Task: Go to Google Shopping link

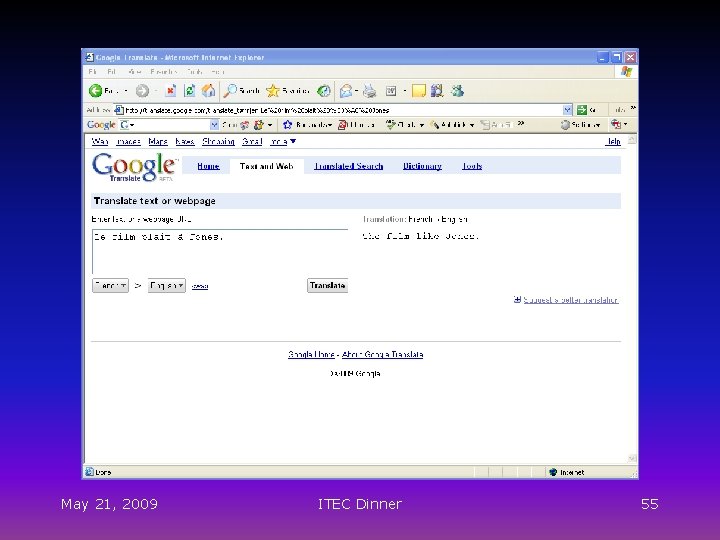Action: point(219,141)
